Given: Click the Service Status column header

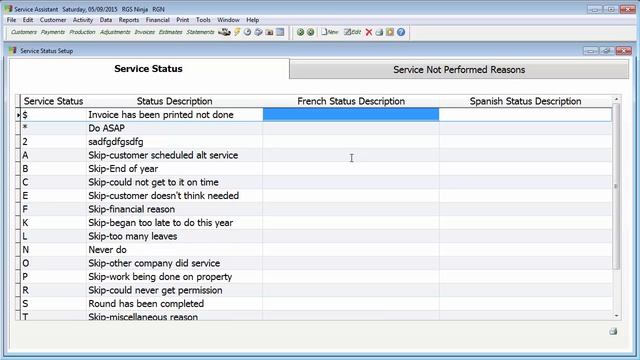Looking at the screenshot, I should (53, 101).
